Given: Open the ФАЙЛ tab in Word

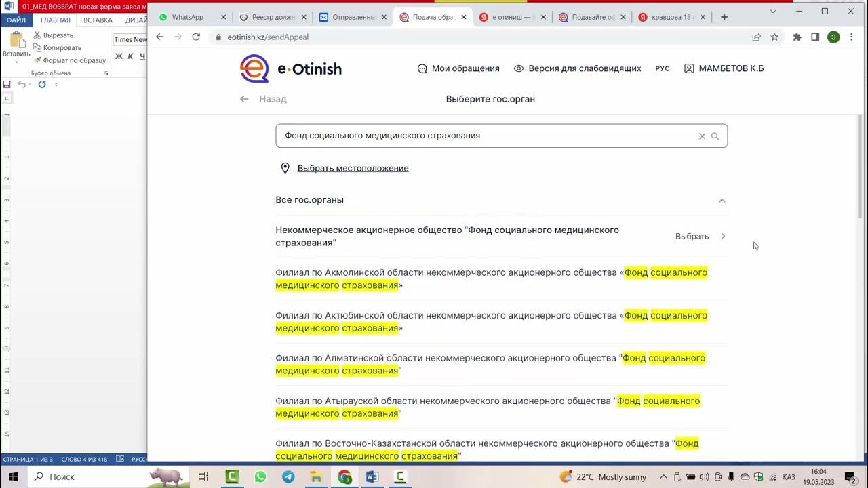Looking at the screenshot, I should pyautogui.click(x=16, y=20).
